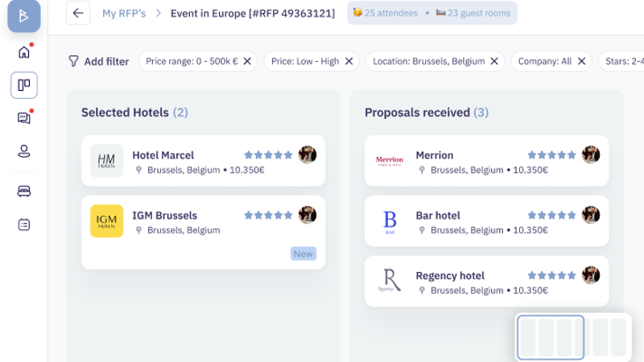Go to My RFP's breadcrumb

[123, 13]
